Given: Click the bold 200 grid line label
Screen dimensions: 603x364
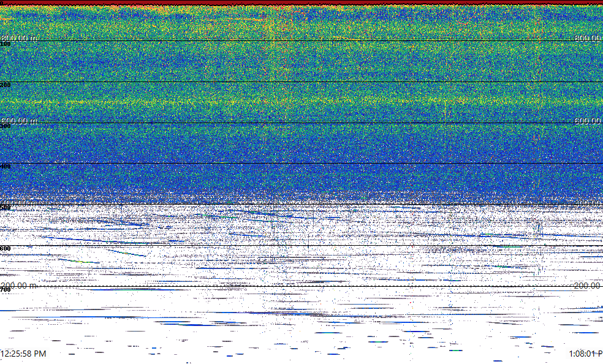Looking at the screenshot, I should 6,85.
